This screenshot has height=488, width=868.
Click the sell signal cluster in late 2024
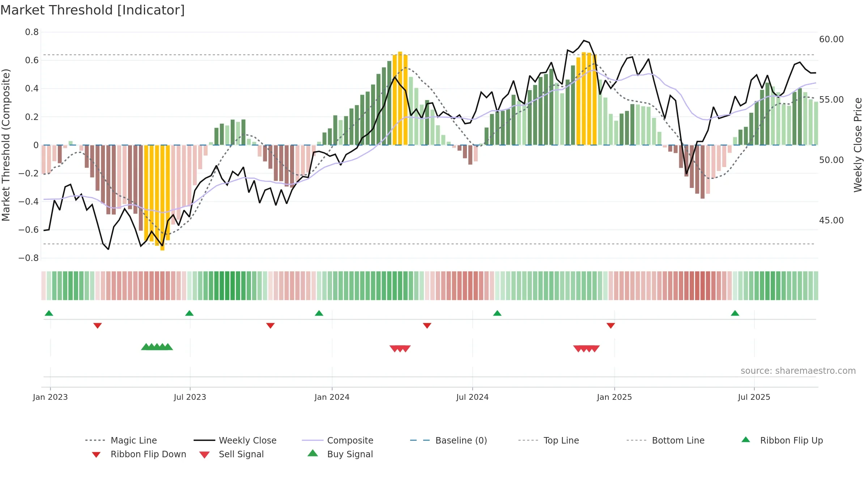[586, 349]
